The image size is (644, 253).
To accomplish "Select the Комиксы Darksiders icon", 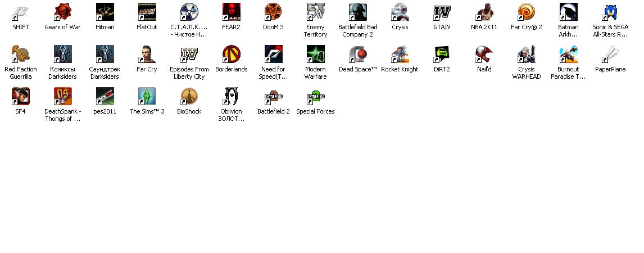I will (x=63, y=54).
